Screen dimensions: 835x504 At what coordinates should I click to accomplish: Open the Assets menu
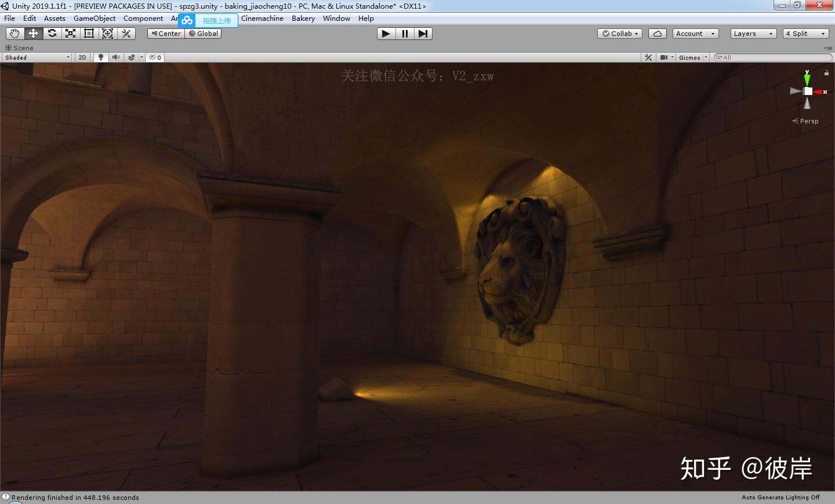[x=55, y=19]
